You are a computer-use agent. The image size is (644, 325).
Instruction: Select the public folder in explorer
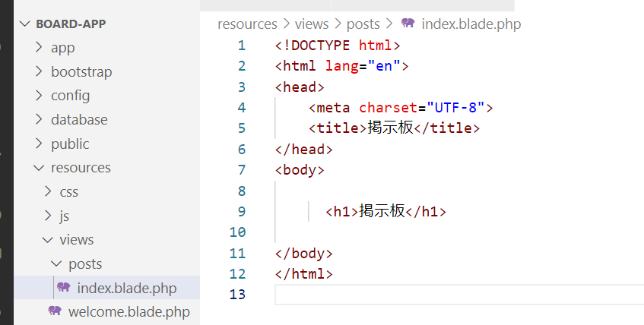70,144
